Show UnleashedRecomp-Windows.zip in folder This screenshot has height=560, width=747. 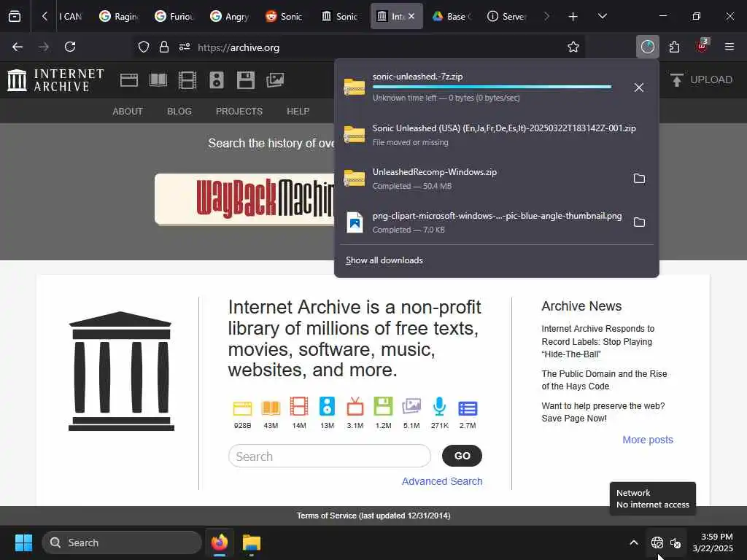coord(639,179)
